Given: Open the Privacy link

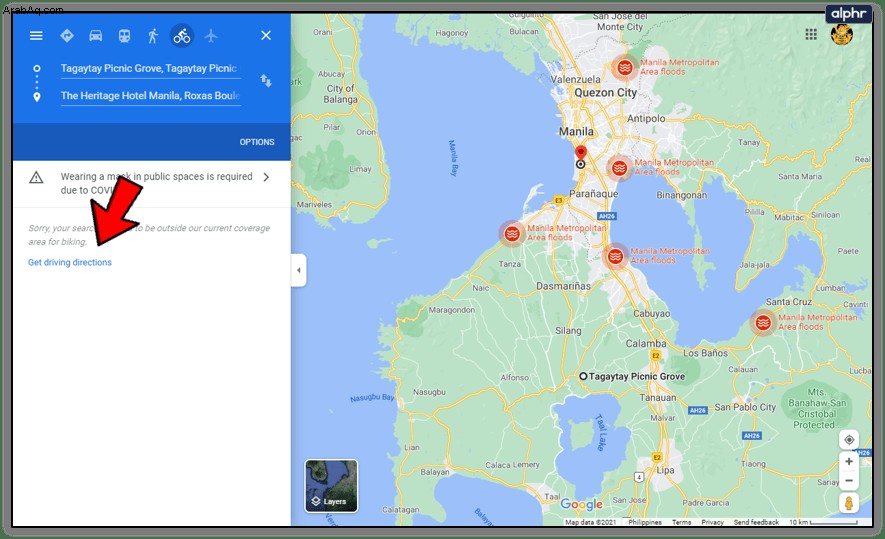Looking at the screenshot, I should (712, 523).
